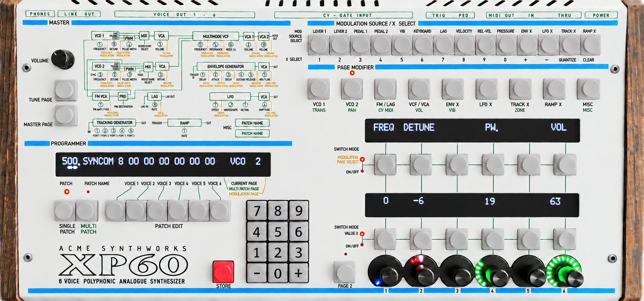Viewport: 644px width, 301px height.
Task: Select Voice 4 patch edit button
Action: click(x=178, y=210)
